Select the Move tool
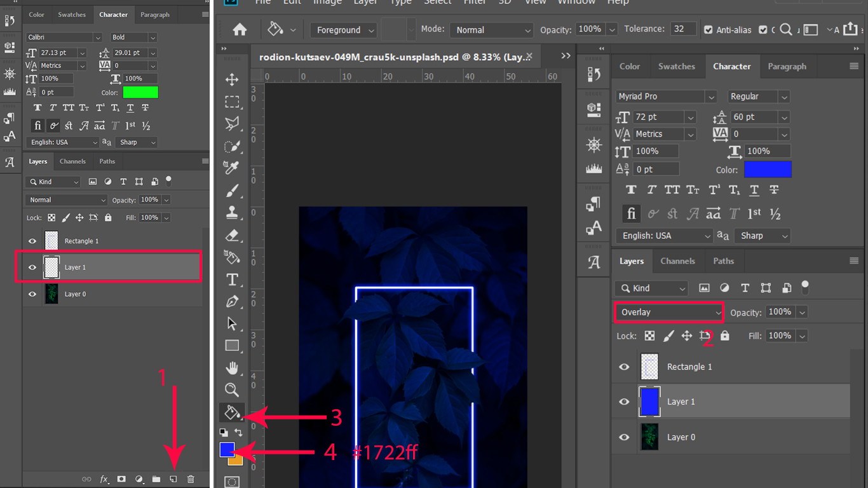 click(232, 79)
